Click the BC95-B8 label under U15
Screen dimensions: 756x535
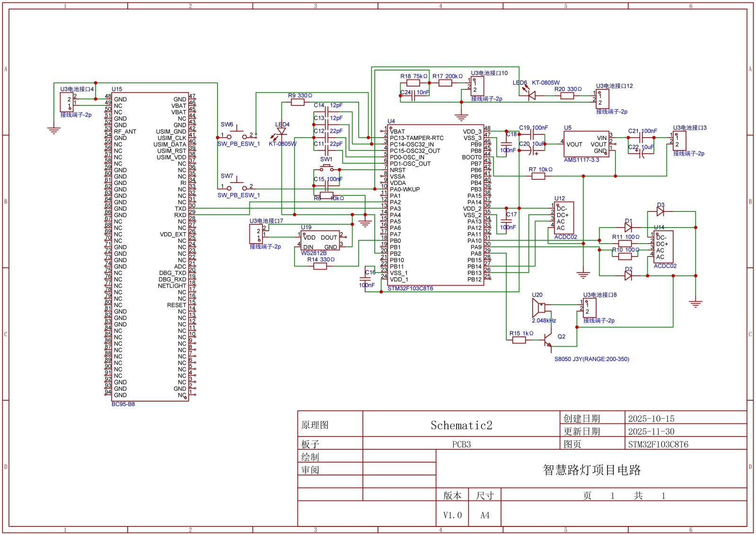coord(123,404)
